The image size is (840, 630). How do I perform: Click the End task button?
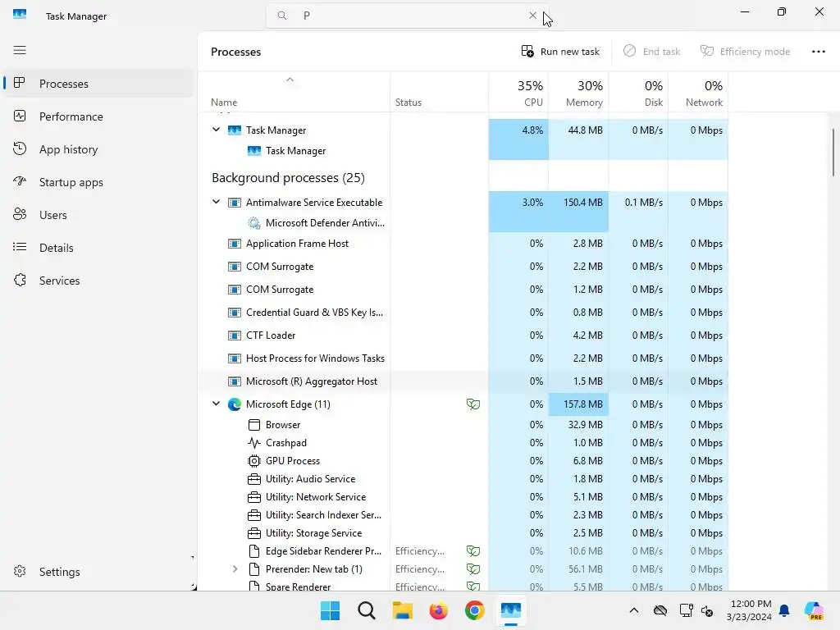651,52
